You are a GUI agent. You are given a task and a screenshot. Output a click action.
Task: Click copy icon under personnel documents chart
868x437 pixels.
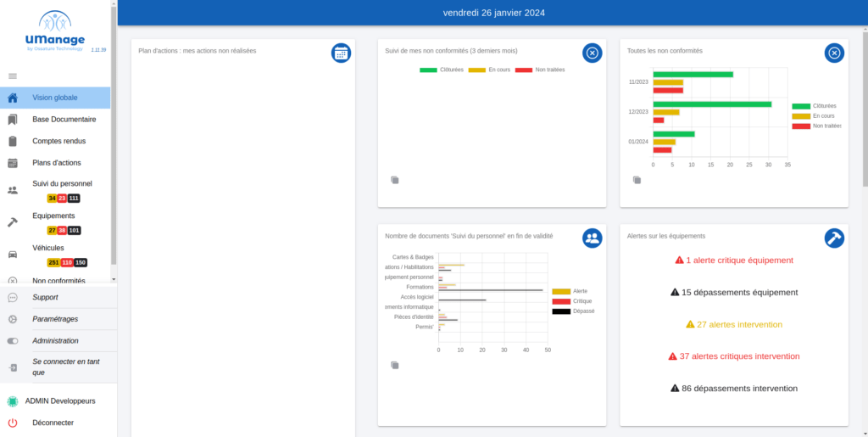click(x=395, y=365)
